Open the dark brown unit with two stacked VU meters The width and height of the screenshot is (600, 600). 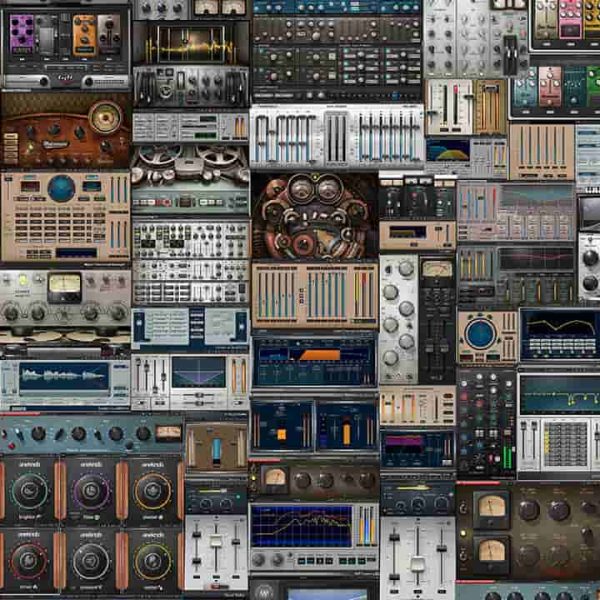pos(528,532)
